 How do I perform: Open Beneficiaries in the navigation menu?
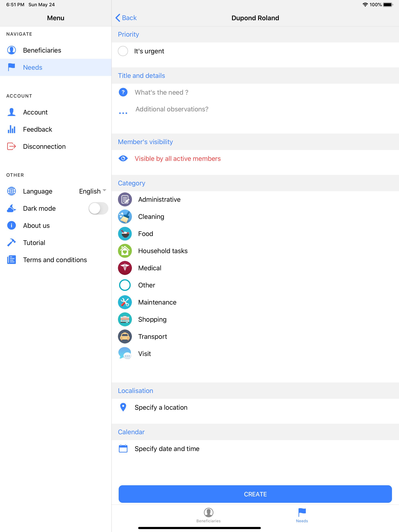[56, 50]
